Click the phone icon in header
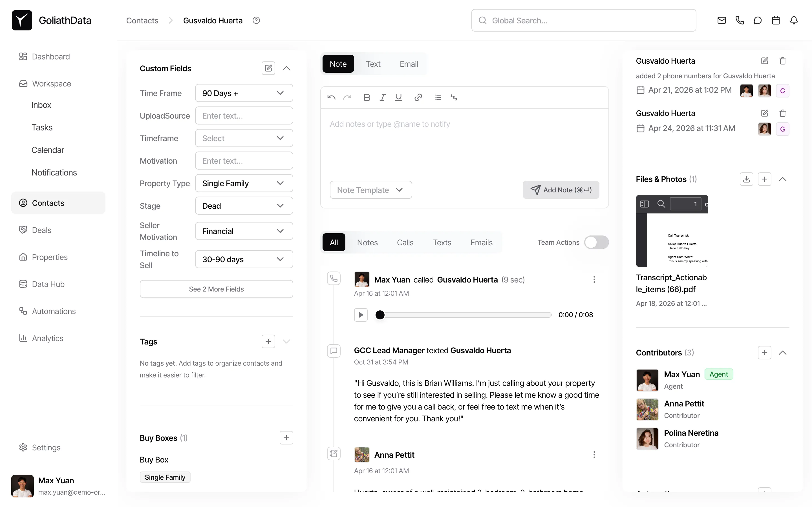The width and height of the screenshot is (812, 507). 740,21
